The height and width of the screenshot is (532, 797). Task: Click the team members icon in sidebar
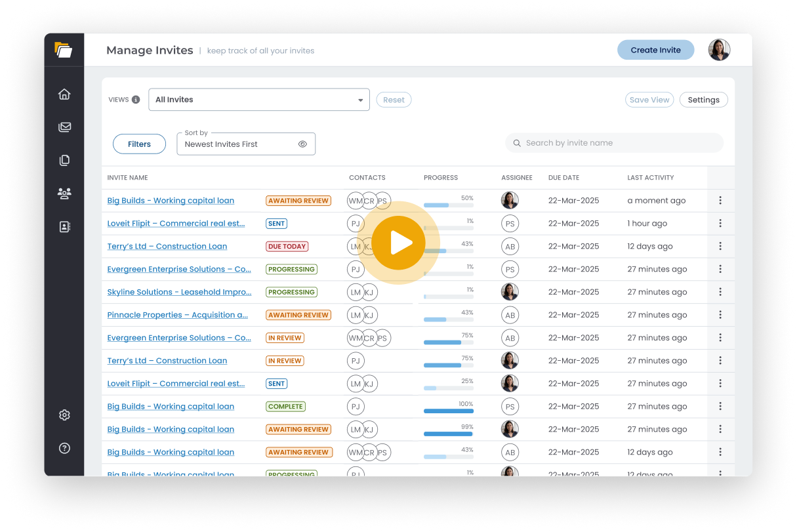point(64,193)
